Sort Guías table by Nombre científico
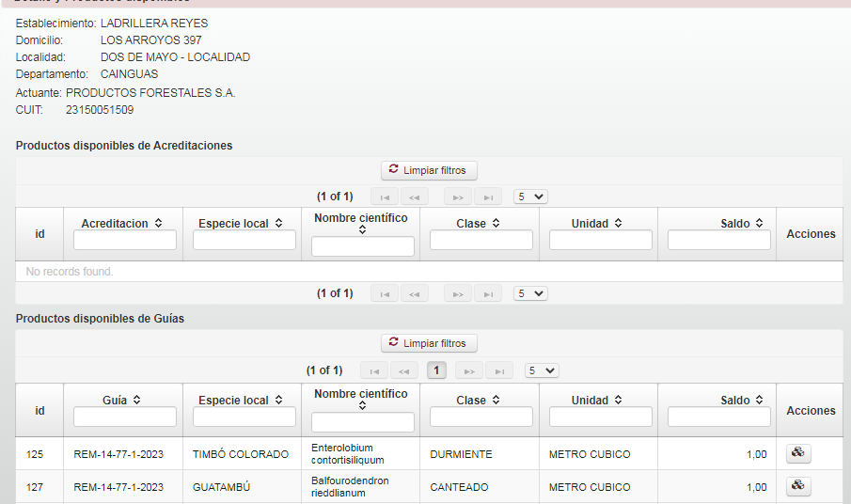851x504 pixels. pos(362,406)
